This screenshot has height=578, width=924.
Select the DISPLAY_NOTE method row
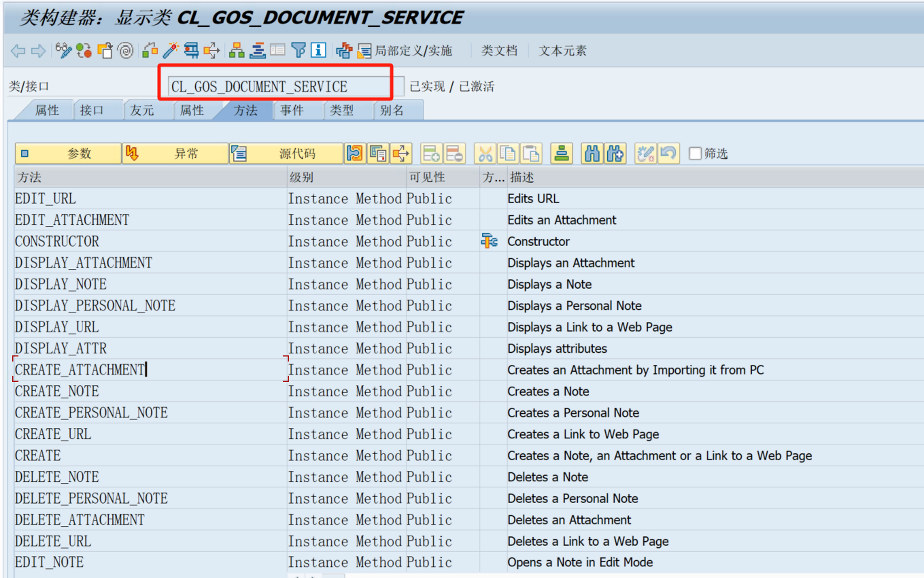[x=61, y=284]
